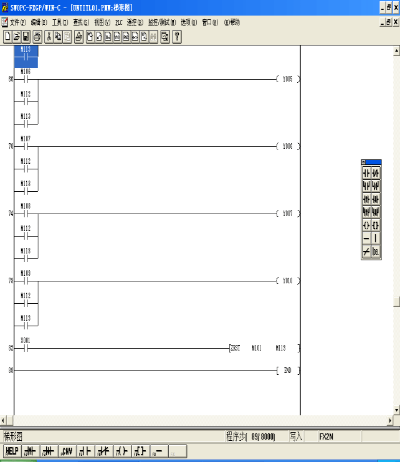Open the 文件 (File) menu

tap(18, 22)
